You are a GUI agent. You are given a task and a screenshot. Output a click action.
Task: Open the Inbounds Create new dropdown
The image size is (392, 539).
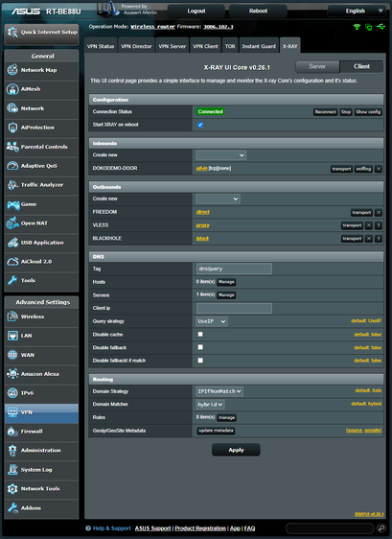(220, 155)
